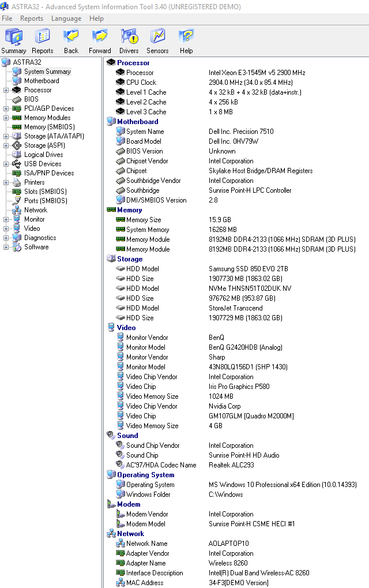Viewport: 369px width, 588px height.
Task: Select Memory (SMBIOS) in the tree
Action: [50, 127]
